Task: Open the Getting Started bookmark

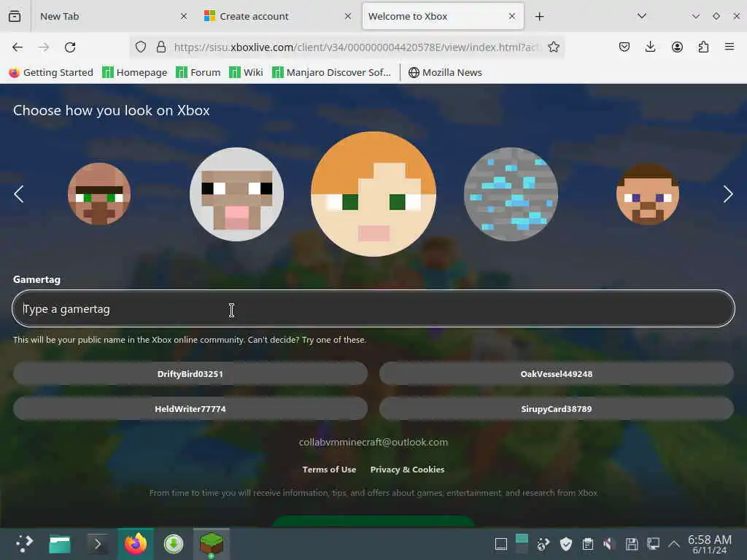Action: click(x=51, y=72)
